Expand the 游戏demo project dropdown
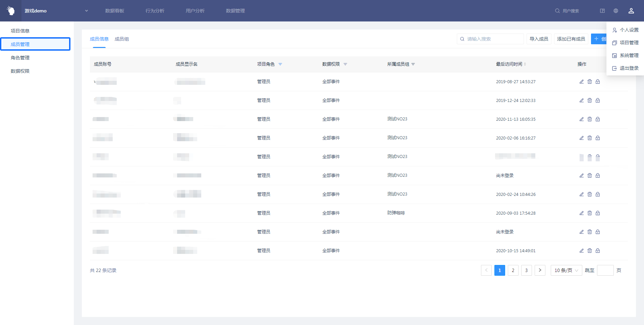The width and height of the screenshot is (644, 325). point(87,11)
